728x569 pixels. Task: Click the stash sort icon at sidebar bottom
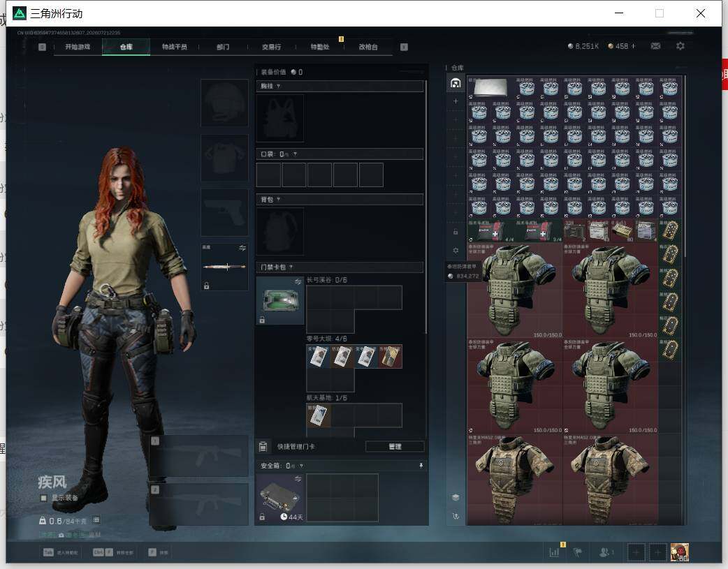point(456,516)
